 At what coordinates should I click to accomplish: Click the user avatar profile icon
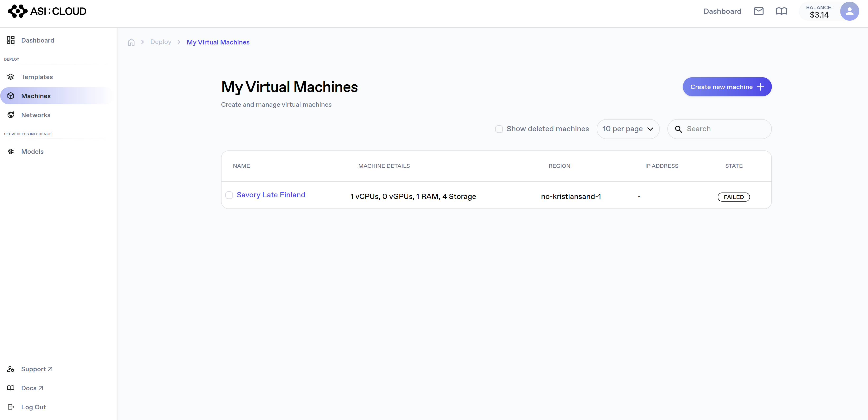click(849, 11)
